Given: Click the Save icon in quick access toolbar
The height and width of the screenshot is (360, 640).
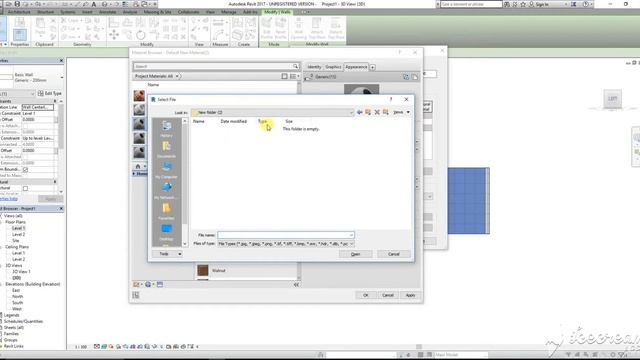Looking at the screenshot, I should [17, 4].
